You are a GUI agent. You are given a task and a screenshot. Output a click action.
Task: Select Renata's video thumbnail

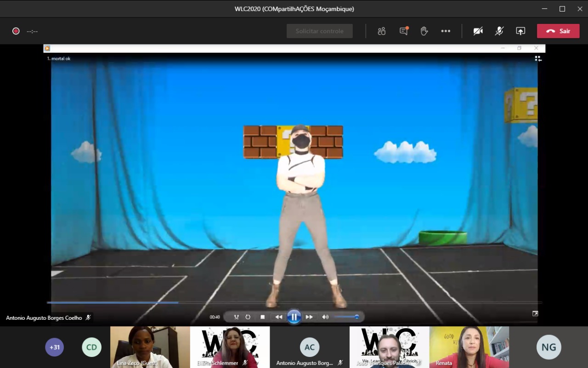[x=469, y=347]
